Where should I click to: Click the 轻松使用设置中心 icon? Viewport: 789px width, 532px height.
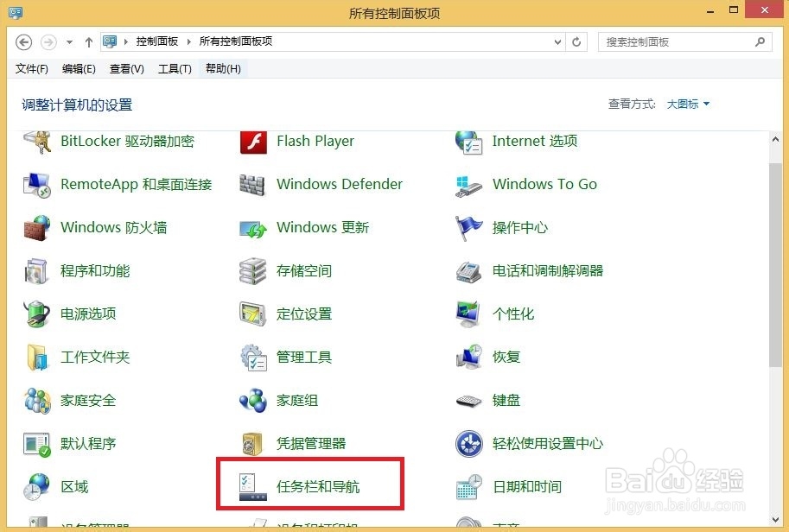tap(469, 444)
